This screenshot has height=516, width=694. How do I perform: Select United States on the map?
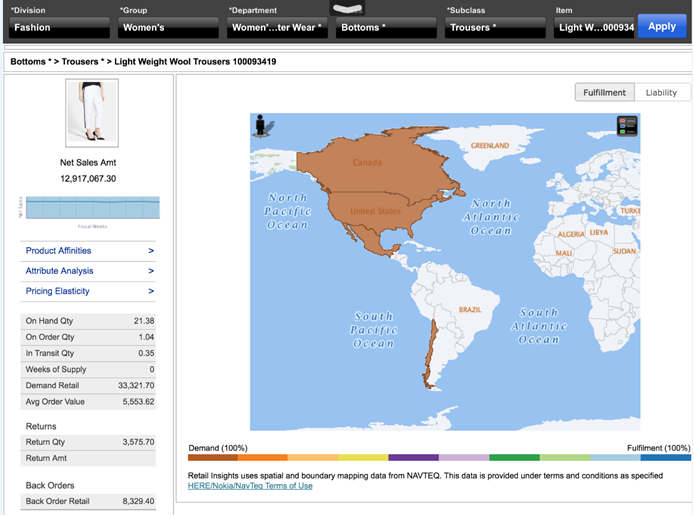pyautogui.click(x=375, y=211)
